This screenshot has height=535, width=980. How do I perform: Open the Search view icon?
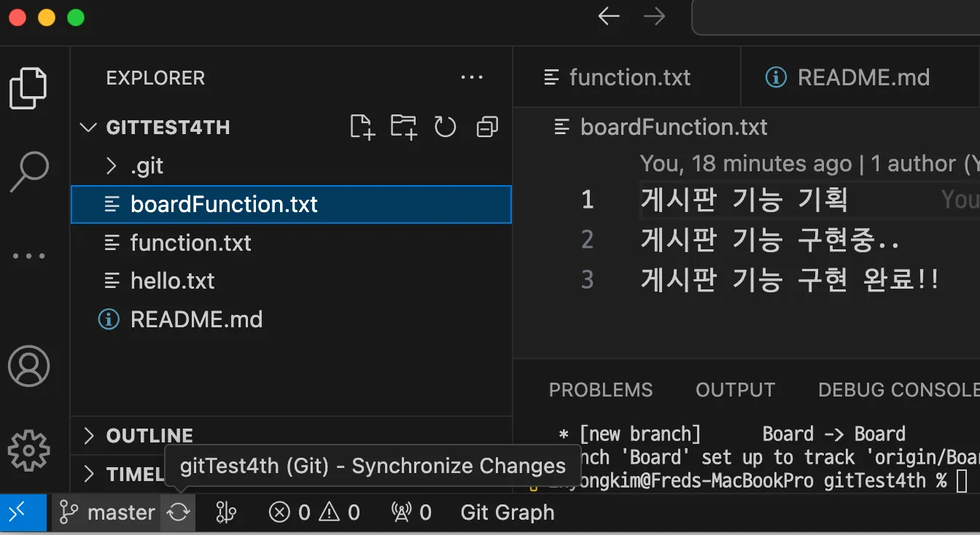pos(29,171)
